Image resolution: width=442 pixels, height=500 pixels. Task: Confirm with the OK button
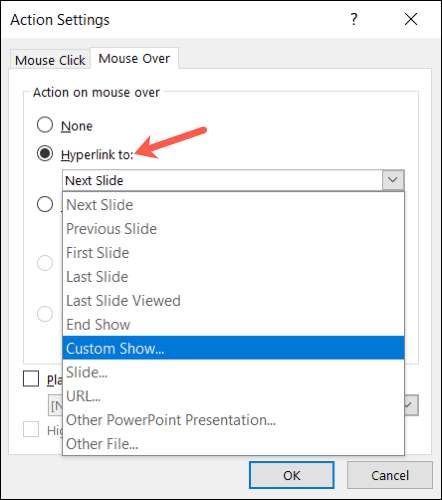click(x=292, y=475)
